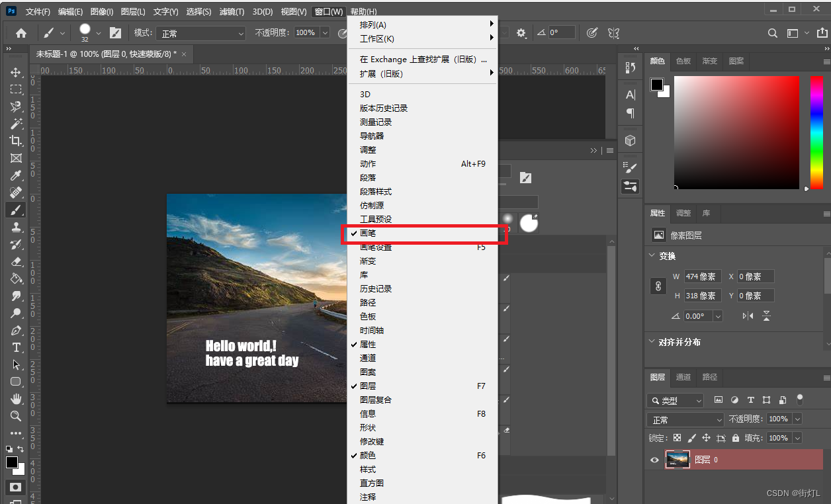Flip vertical icon in Properties panel

[766, 316]
